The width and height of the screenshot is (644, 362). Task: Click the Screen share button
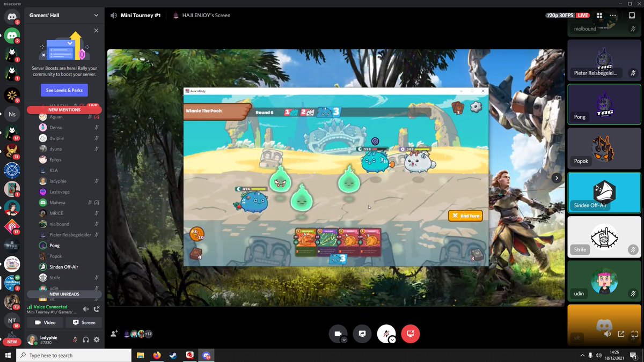click(x=84, y=322)
